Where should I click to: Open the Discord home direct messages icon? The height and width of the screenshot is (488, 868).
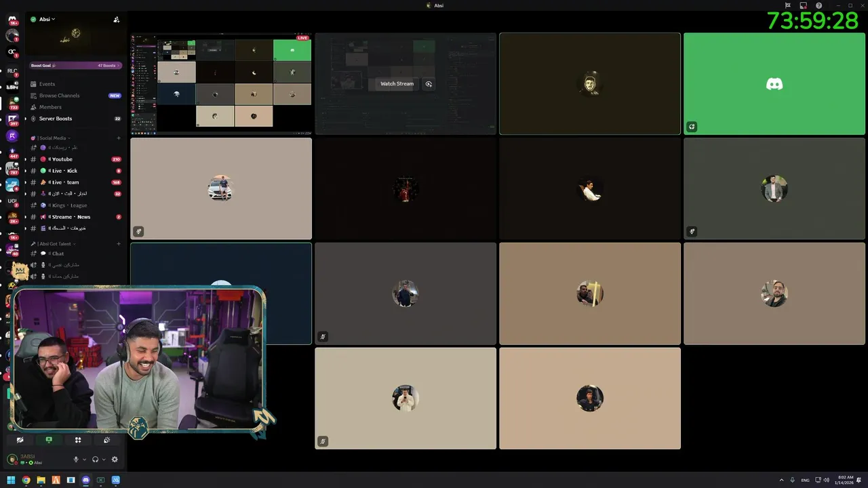(x=12, y=20)
